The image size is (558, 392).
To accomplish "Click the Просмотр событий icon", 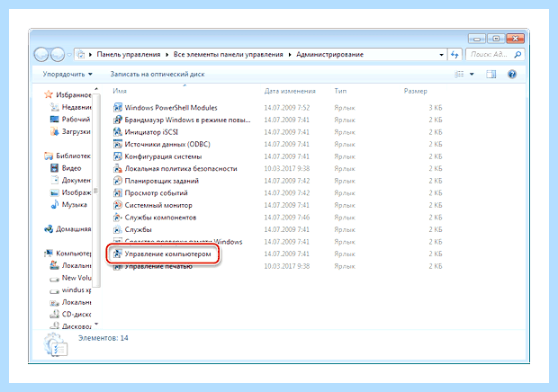I will click(x=117, y=193).
